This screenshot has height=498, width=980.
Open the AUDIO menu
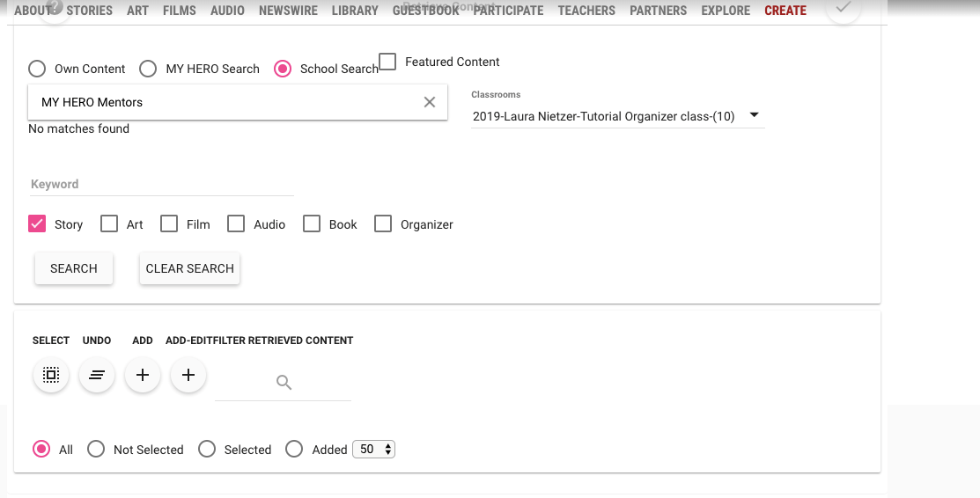click(227, 11)
